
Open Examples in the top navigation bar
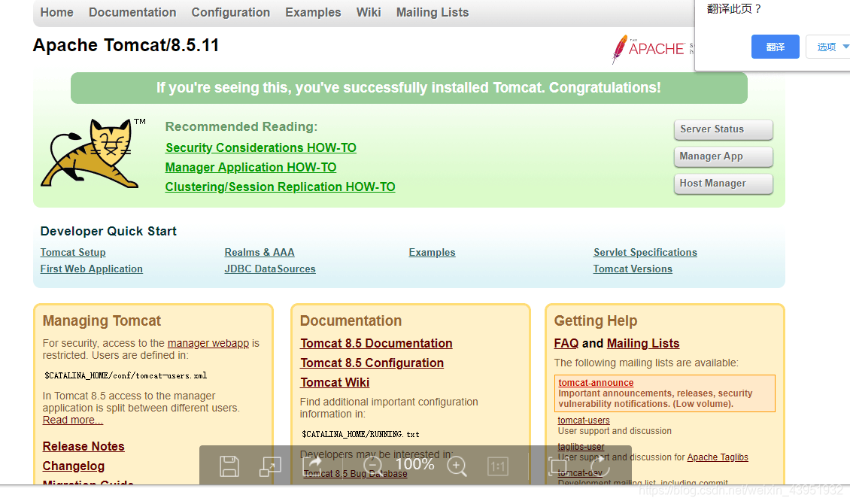313,13
